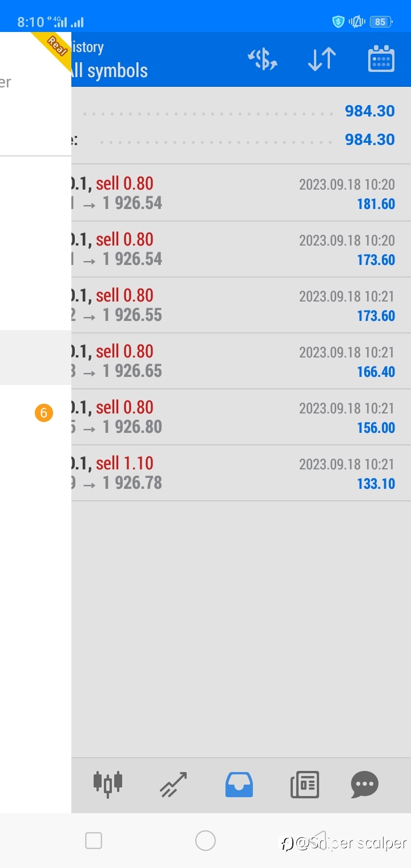The height and width of the screenshot is (868, 411).
Task: Open the Chat messages bubble icon
Action: (365, 784)
